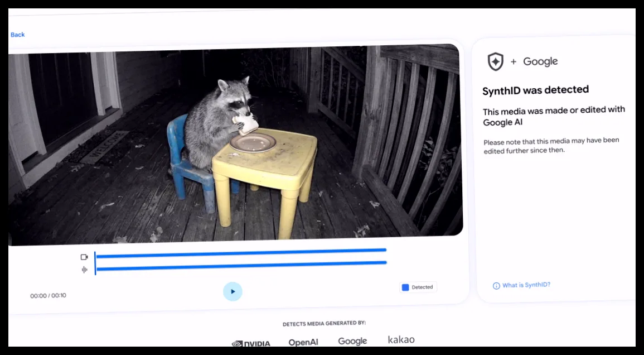Click the Back link
Viewport: 644px width, 355px height.
pos(18,35)
